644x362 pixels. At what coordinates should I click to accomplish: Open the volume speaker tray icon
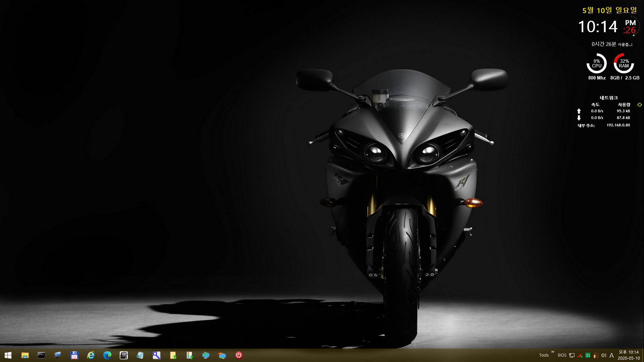pos(604,355)
